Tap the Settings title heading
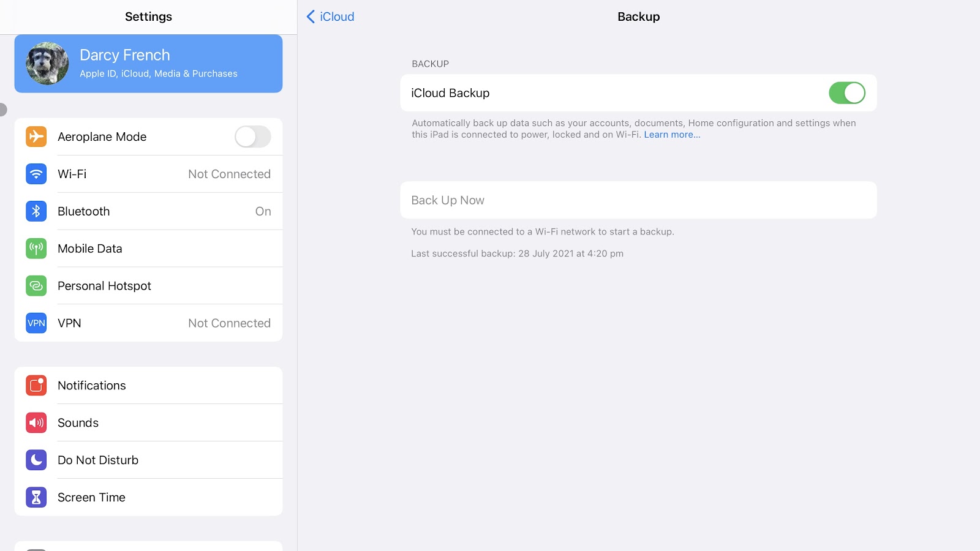This screenshot has width=980, height=551. 148,17
